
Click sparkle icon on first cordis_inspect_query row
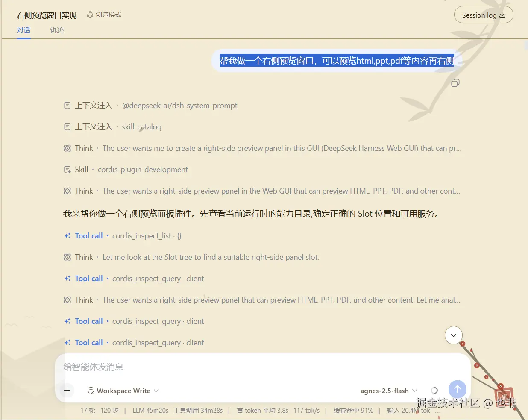click(67, 279)
